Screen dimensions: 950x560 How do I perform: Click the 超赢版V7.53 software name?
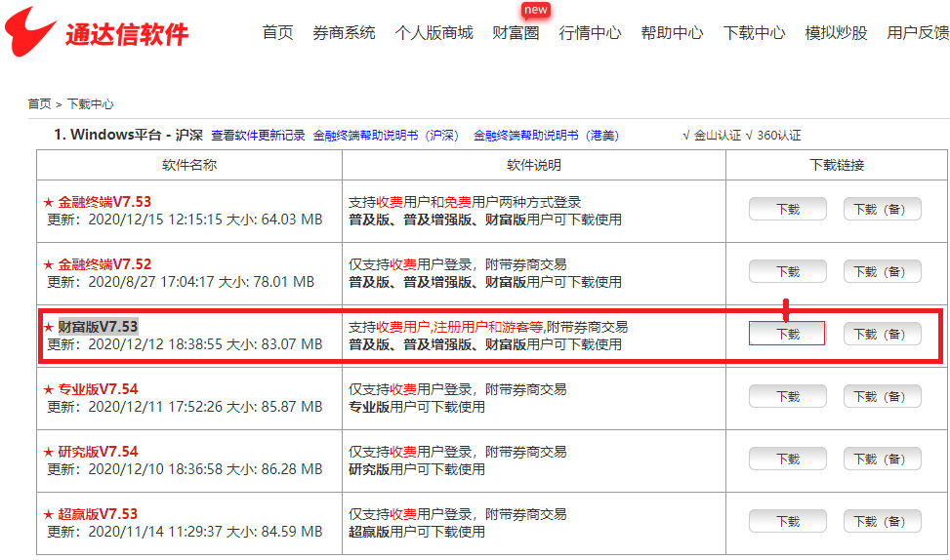98,513
